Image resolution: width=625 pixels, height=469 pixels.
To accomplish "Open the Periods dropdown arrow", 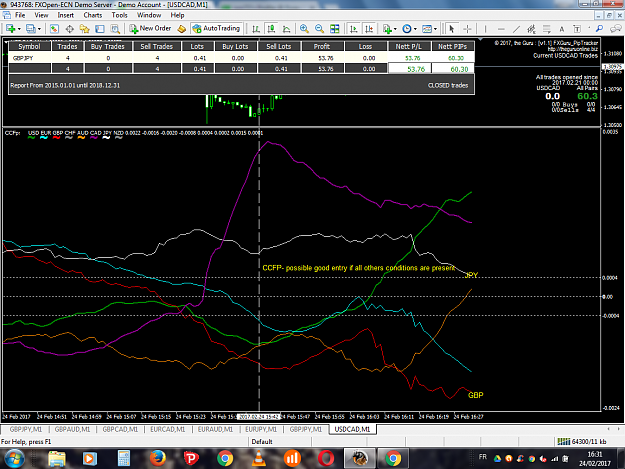I will pos(415,29).
